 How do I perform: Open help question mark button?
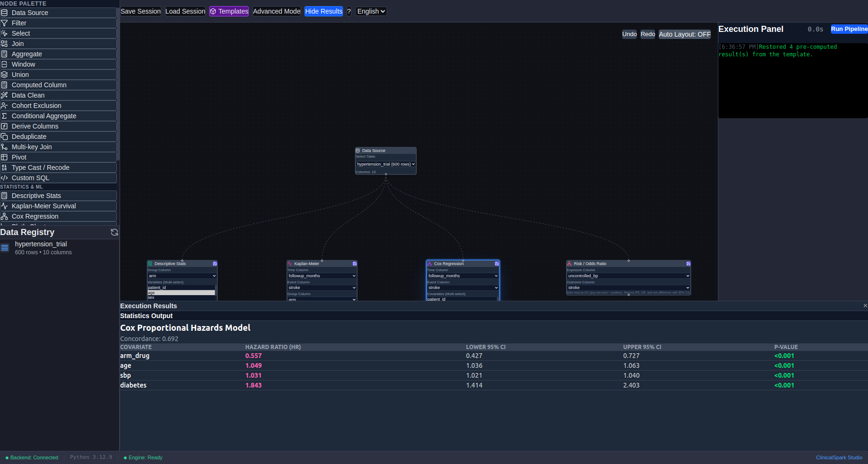(349, 11)
